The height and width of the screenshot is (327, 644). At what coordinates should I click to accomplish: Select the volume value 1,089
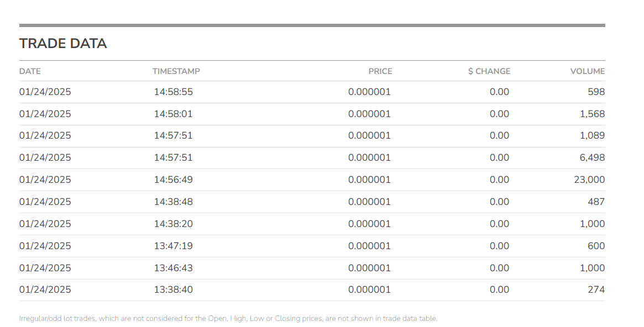593,135
